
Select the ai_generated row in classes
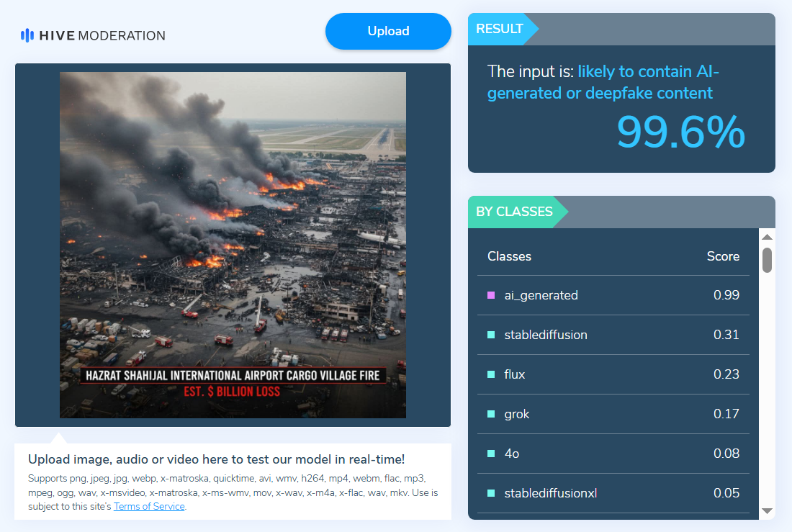(x=613, y=295)
